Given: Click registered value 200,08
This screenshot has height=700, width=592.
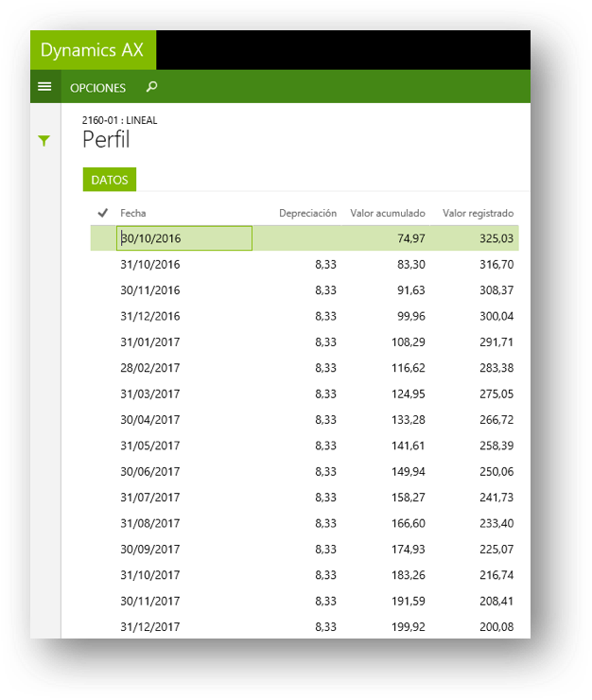Looking at the screenshot, I should pos(496,627).
